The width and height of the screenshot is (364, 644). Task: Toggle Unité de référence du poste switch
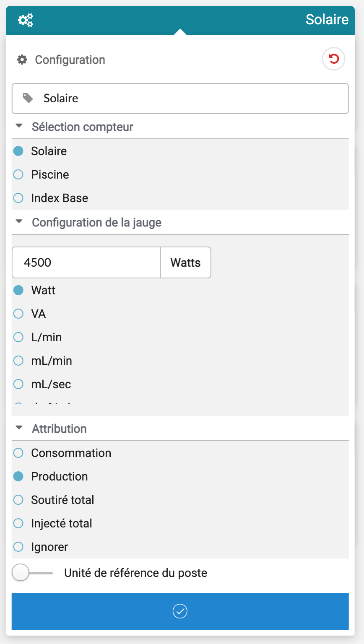32,573
